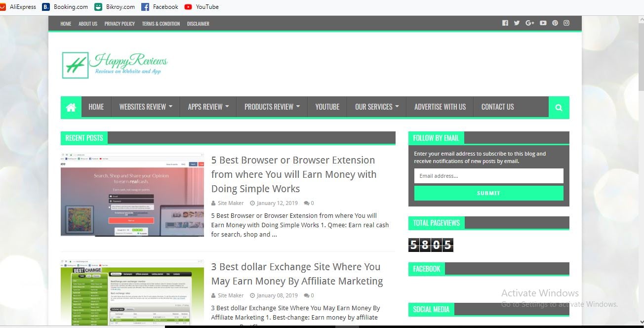Open the search icon in navbar

pos(559,107)
